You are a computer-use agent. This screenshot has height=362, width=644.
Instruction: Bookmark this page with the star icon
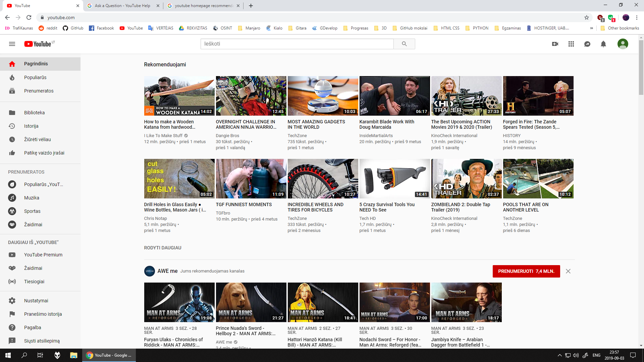point(587,17)
